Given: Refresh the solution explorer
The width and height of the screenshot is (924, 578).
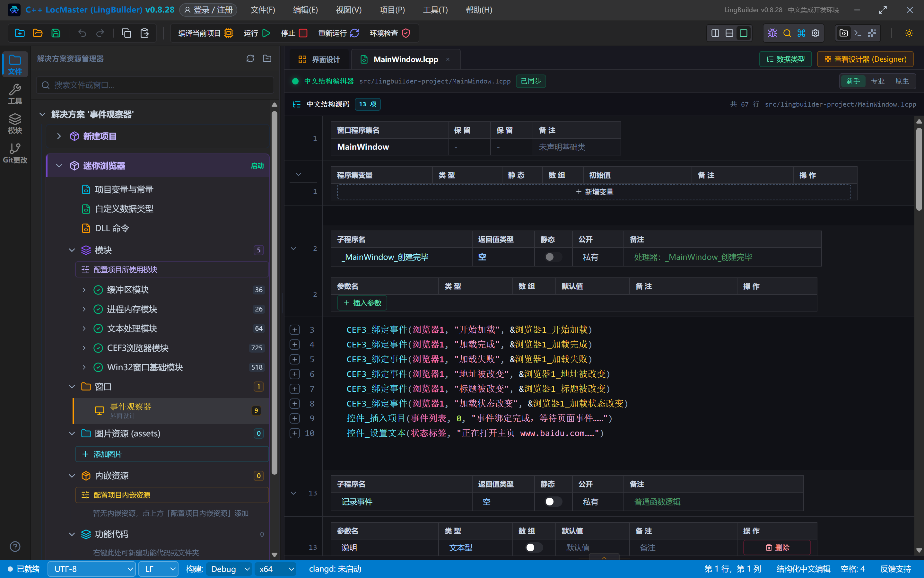Looking at the screenshot, I should click(250, 58).
